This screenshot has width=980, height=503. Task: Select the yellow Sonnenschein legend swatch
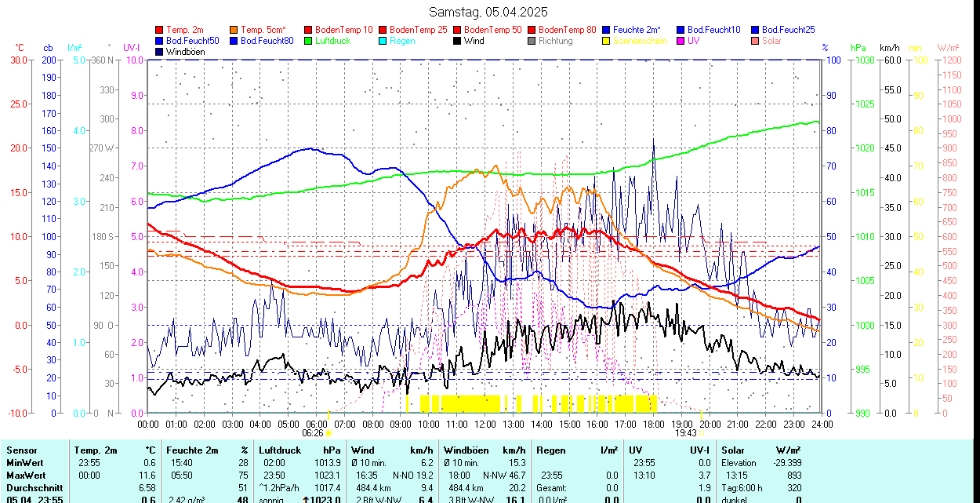coord(607,41)
